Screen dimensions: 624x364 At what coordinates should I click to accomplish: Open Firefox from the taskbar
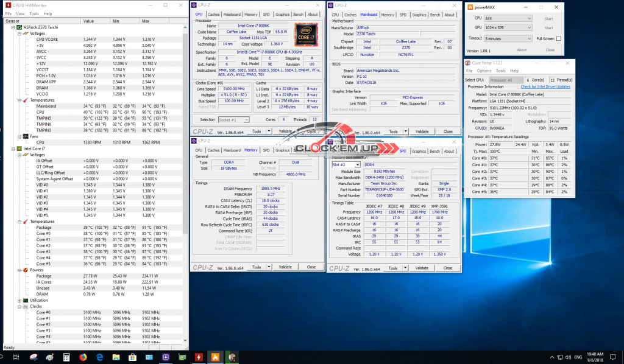tap(83, 357)
